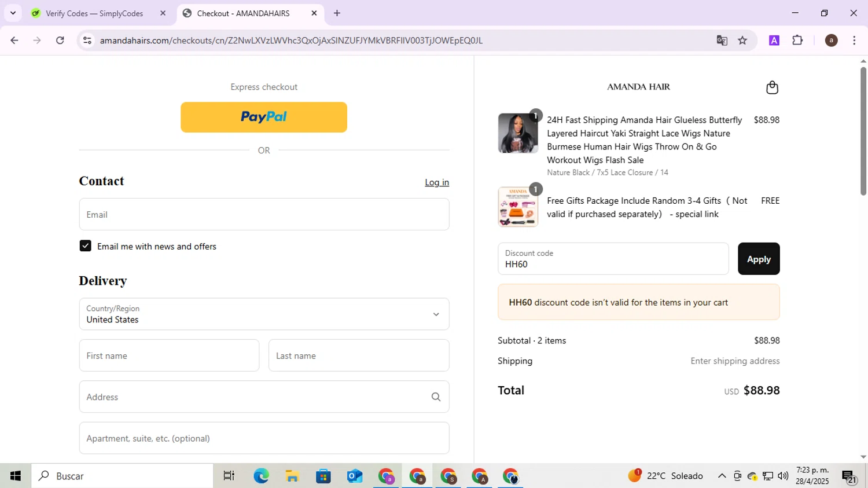Click the First name field
The image size is (868, 488).
click(x=169, y=355)
